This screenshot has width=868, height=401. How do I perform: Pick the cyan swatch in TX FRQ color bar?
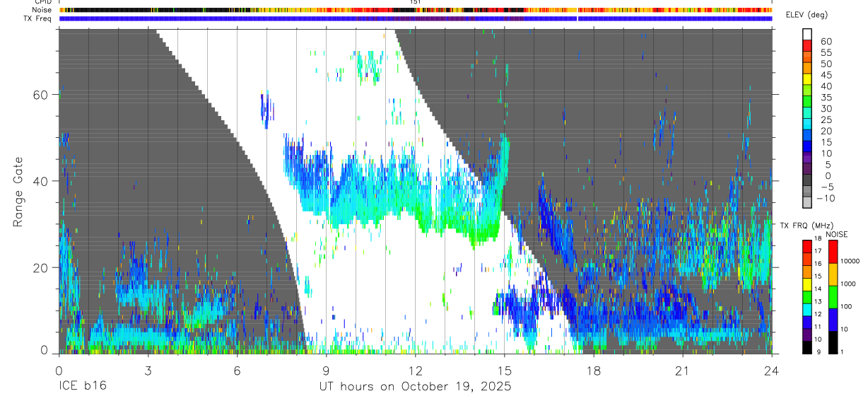(807, 309)
